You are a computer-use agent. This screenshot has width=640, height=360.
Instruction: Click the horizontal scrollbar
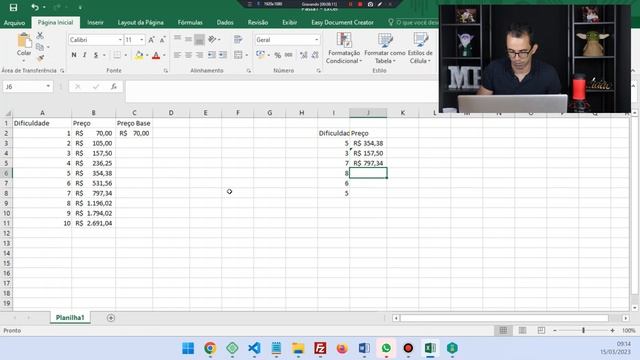click(504, 318)
